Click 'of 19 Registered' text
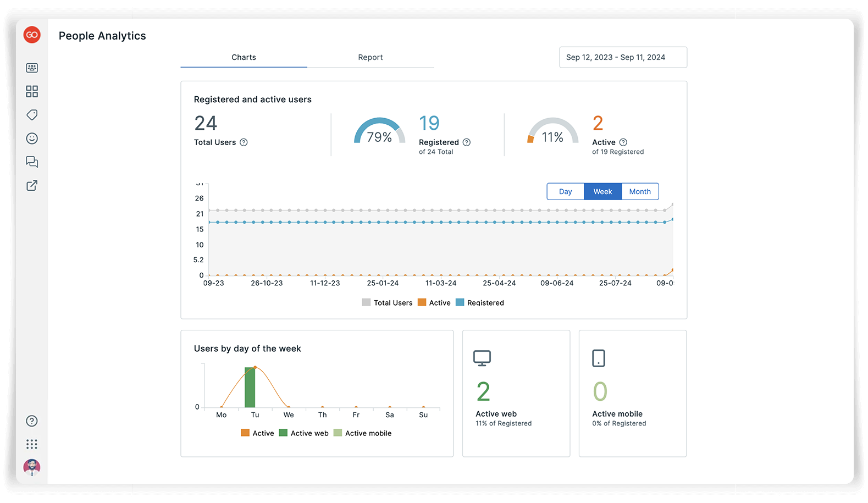 point(618,152)
